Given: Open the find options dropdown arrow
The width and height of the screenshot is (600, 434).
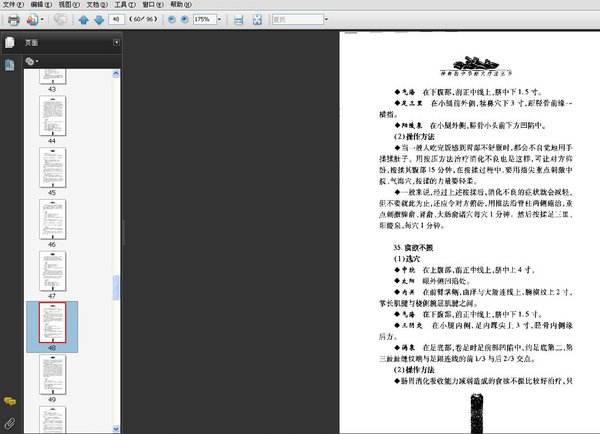Looking at the screenshot, I should click(326, 19).
